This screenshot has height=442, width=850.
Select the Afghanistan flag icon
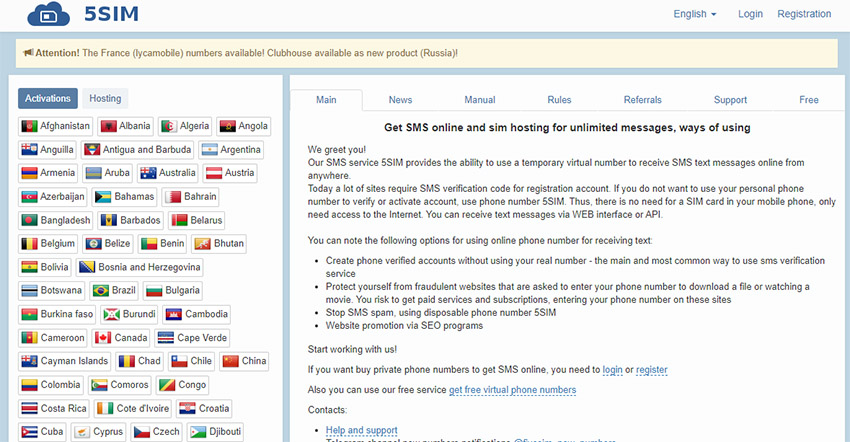[x=29, y=126]
